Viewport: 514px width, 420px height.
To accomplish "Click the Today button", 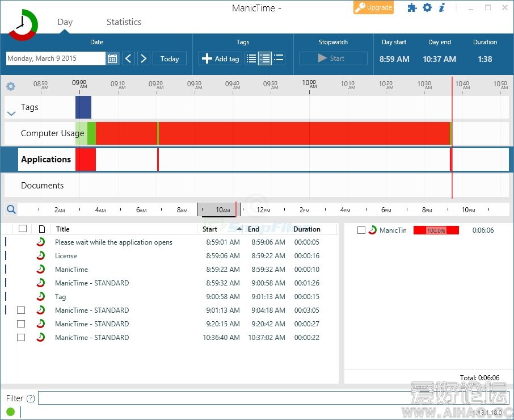I will [170, 58].
